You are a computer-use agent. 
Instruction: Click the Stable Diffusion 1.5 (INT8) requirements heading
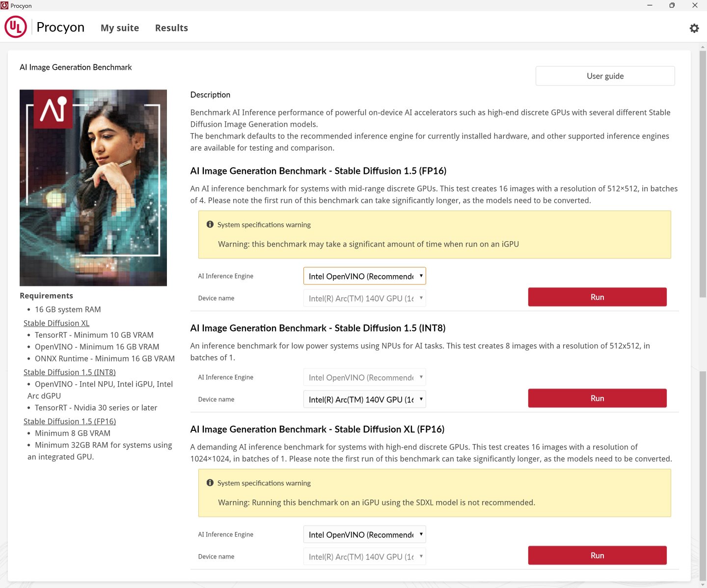tap(70, 372)
